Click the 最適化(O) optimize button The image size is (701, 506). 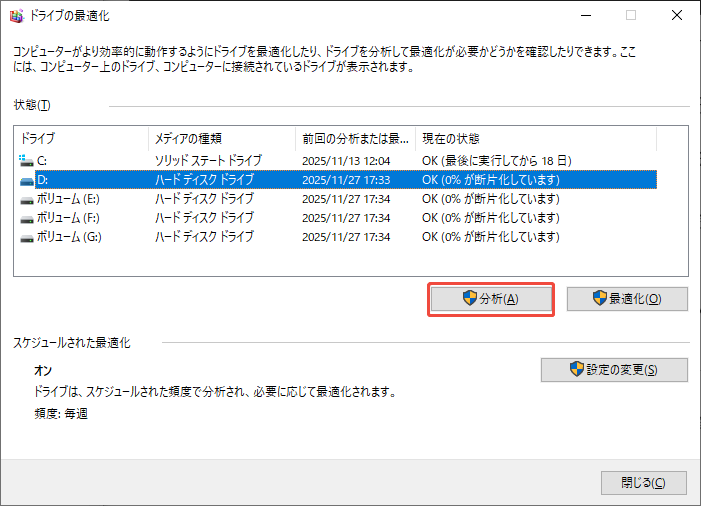tap(627, 299)
